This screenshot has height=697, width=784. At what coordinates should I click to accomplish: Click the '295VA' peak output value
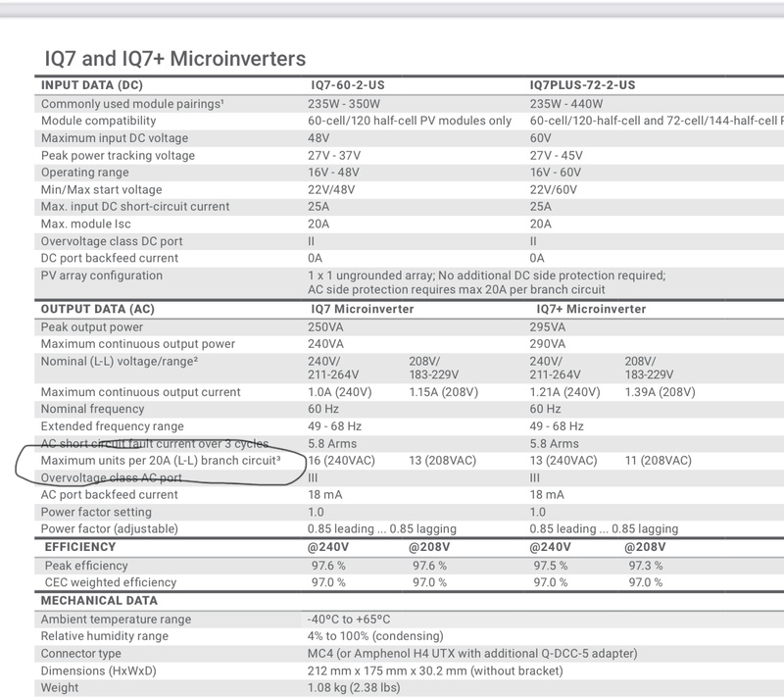[548, 327]
